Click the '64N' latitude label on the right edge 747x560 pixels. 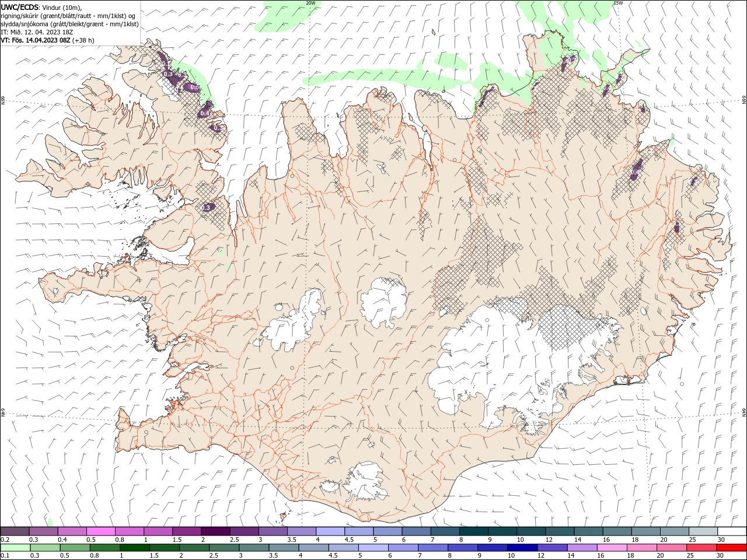click(x=744, y=413)
